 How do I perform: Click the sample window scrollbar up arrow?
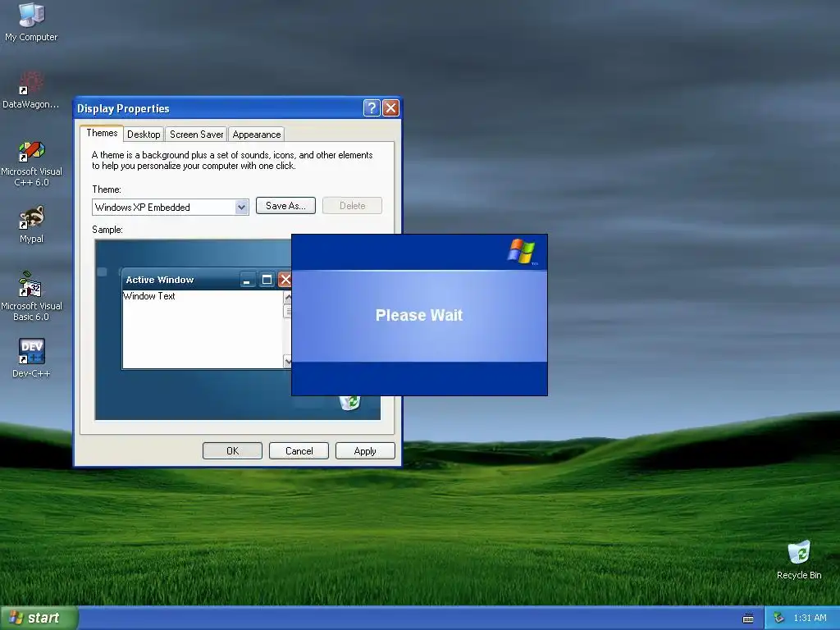pyautogui.click(x=288, y=297)
